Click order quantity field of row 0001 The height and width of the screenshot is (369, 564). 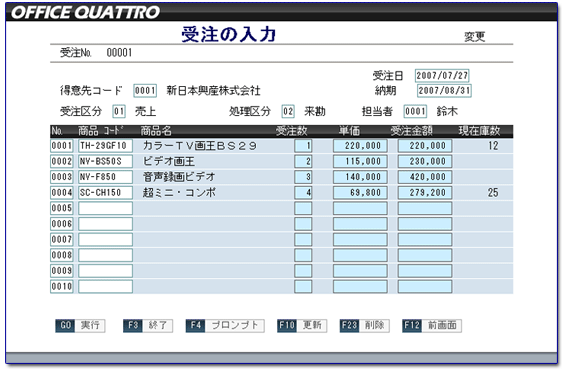pyautogui.click(x=303, y=146)
